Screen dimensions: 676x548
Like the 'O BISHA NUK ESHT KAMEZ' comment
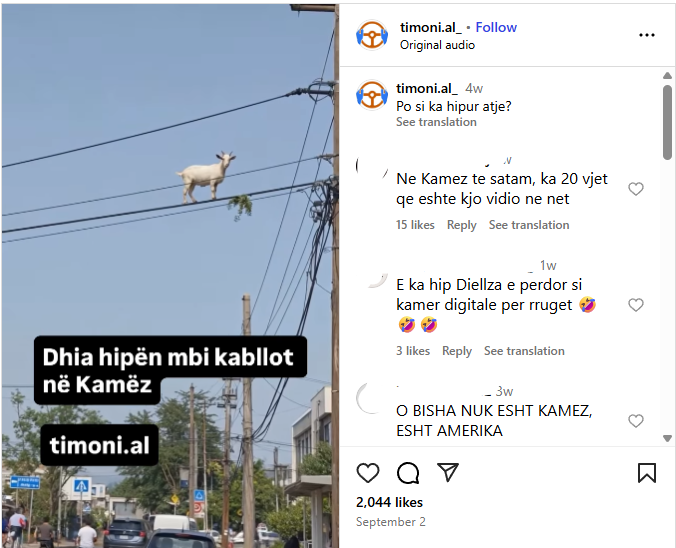636,421
